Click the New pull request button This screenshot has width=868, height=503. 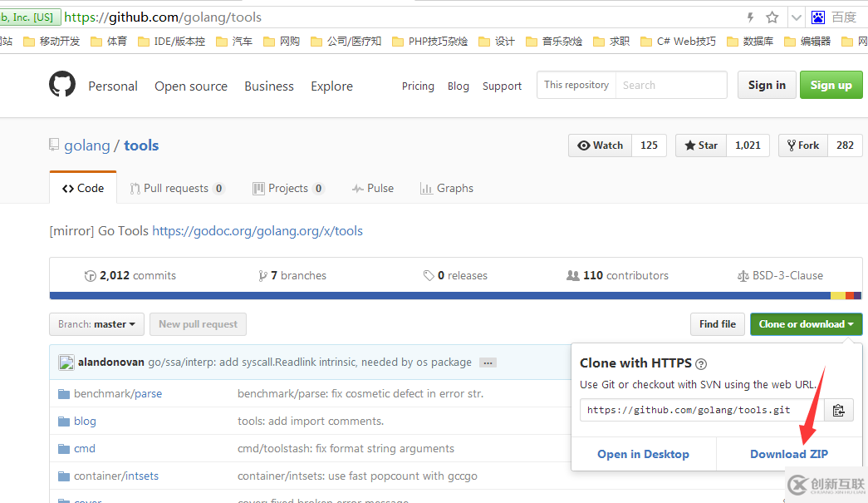click(x=199, y=324)
